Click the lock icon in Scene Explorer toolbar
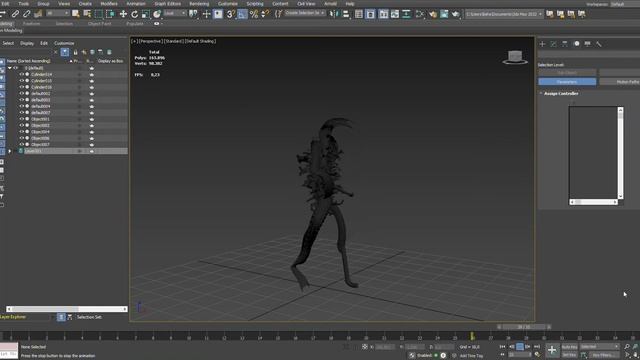The image size is (640, 360). [75, 52]
